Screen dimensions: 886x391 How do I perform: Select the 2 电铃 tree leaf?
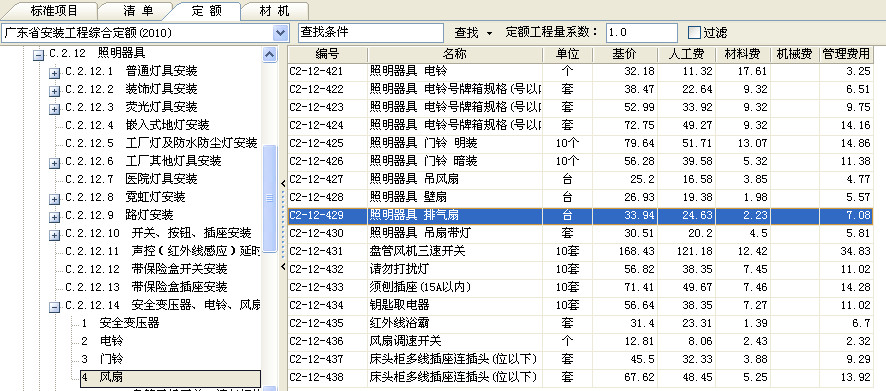[102, 341]
